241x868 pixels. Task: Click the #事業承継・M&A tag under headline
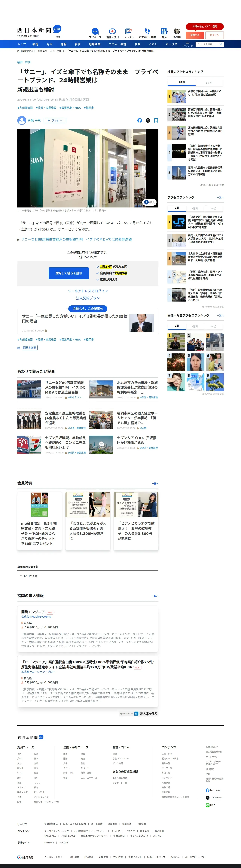pyautogui.click(x=70, y=108)
